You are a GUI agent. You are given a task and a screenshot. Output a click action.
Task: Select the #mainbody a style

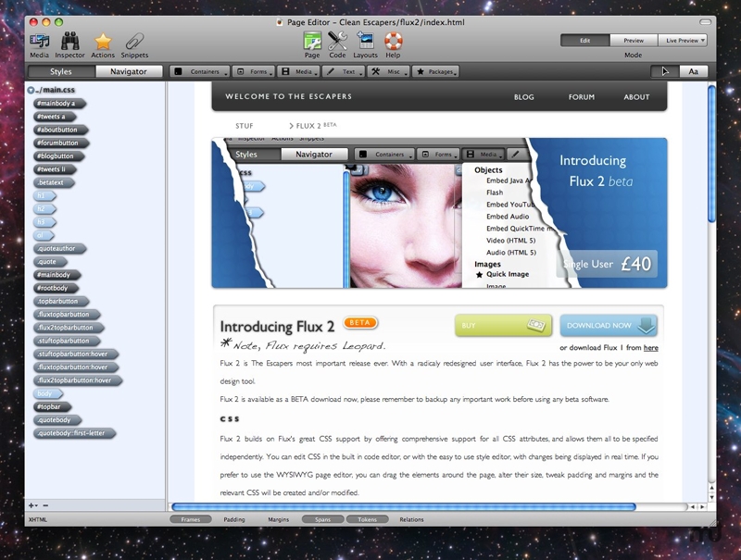(59, 103)
